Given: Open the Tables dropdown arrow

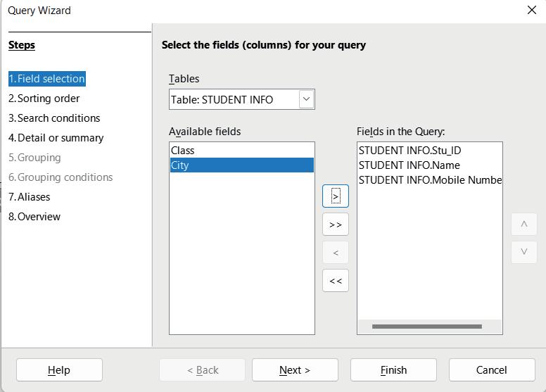Looking at the screenshot, I should (x=306, y=99).
